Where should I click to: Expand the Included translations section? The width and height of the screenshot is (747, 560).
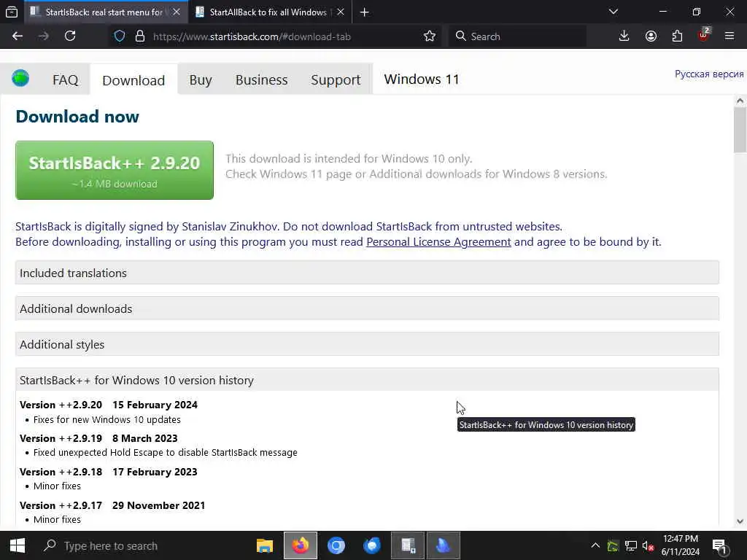point(367,273)
